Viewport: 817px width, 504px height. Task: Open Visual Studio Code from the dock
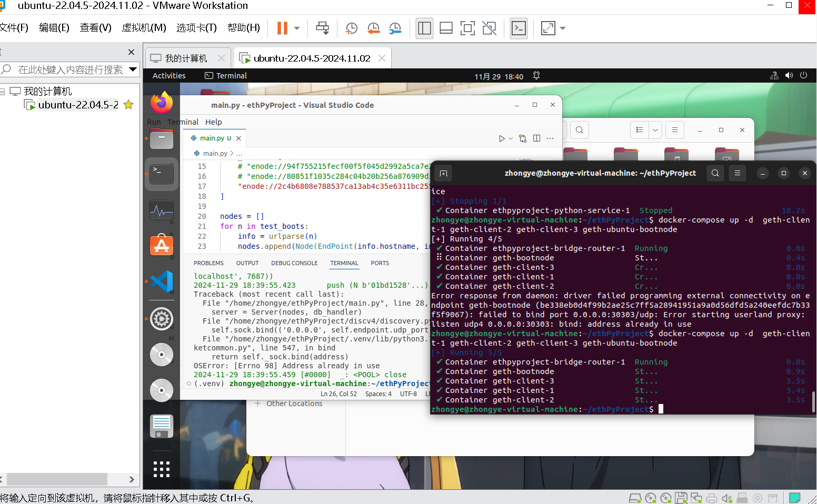[x=162, y=281]
